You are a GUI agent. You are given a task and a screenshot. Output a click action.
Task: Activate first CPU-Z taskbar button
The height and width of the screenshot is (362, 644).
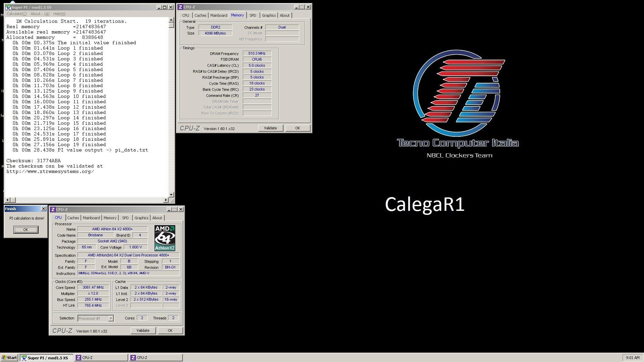(x=101, y=358)
